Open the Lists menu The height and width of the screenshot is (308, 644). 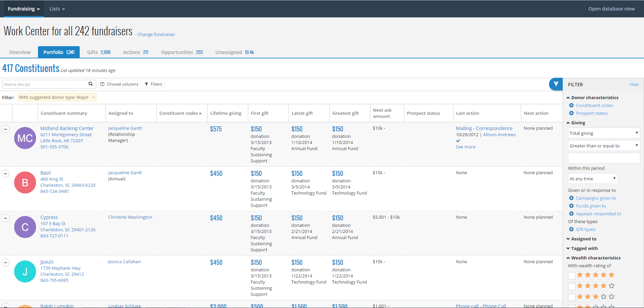[57, 9]
